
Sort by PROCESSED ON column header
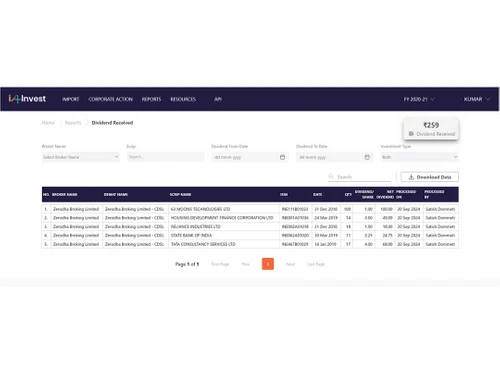point(406,194)
